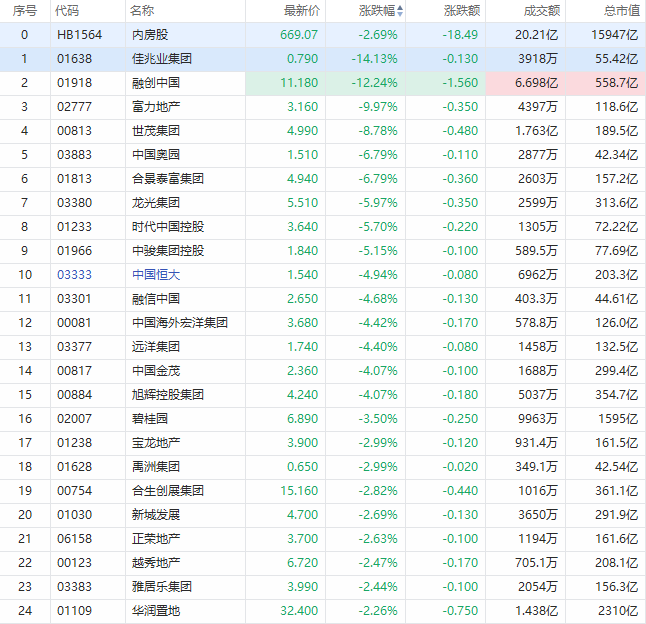The image size is (646, 624).
Task: Click the -9.97% change value
Action: tap(378, 107)
